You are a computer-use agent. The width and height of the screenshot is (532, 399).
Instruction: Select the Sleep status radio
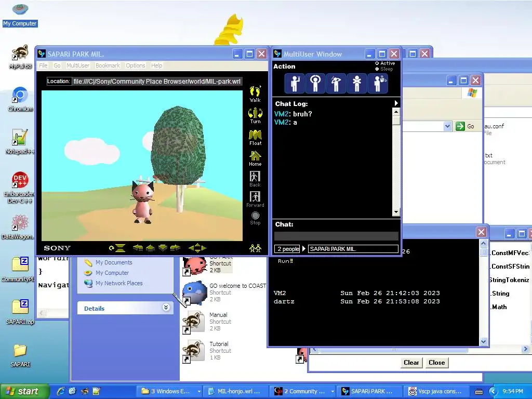[x=377, y=69]
